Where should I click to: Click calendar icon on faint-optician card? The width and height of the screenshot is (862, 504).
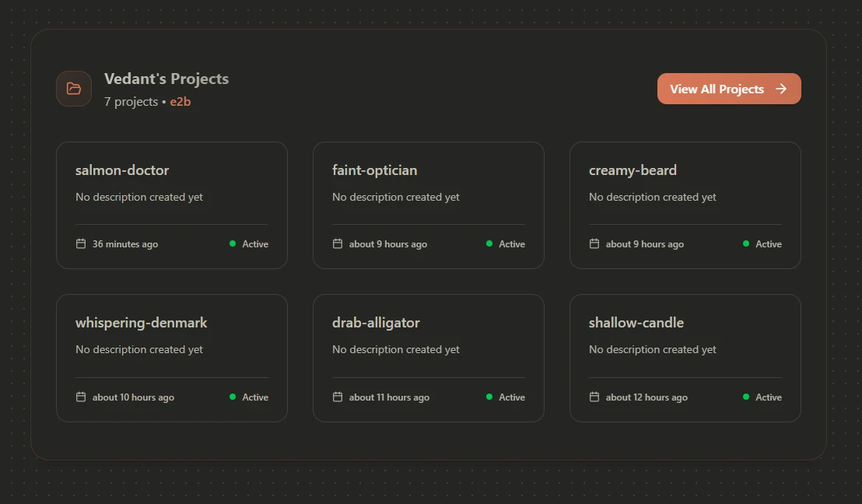coord(338,243)
